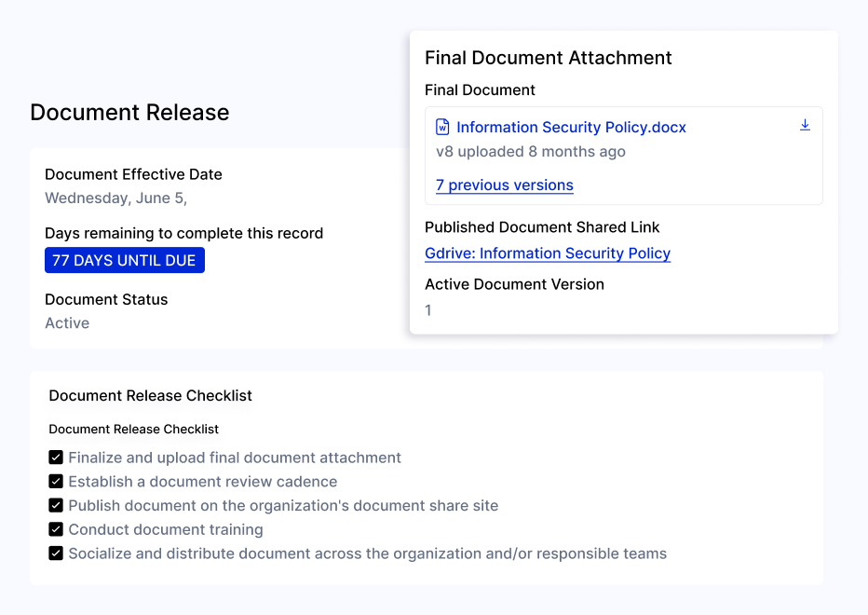Uncheck 'Publish document on the organization's' checkbox
Viewport: 868px width, 615px height.
pos(56,506)
